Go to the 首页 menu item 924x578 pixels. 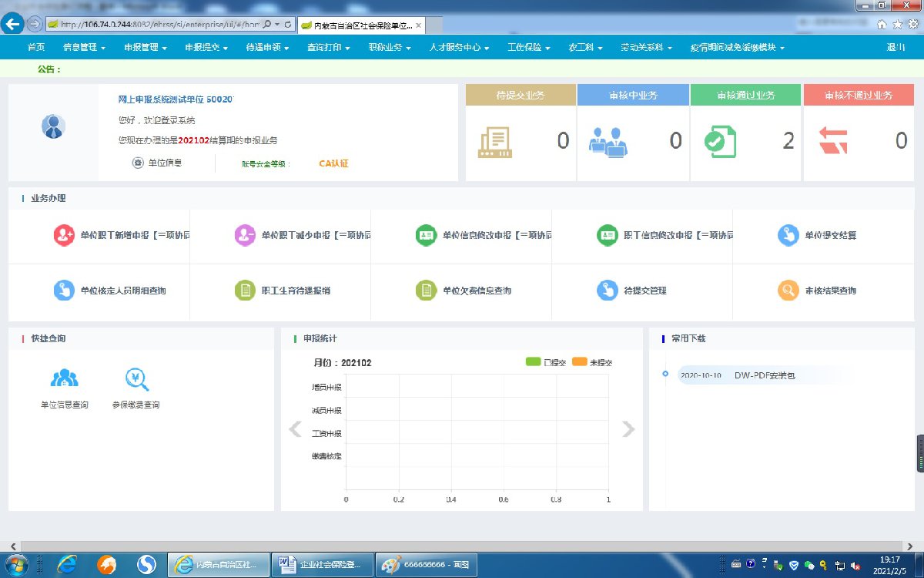point(36,48)
